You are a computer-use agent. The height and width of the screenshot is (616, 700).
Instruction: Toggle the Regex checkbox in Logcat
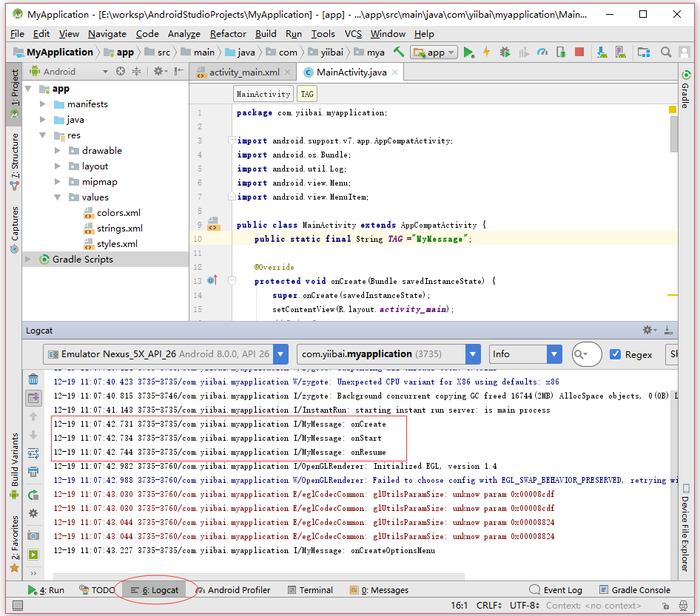pyautogui.click(x=615, y=354)
